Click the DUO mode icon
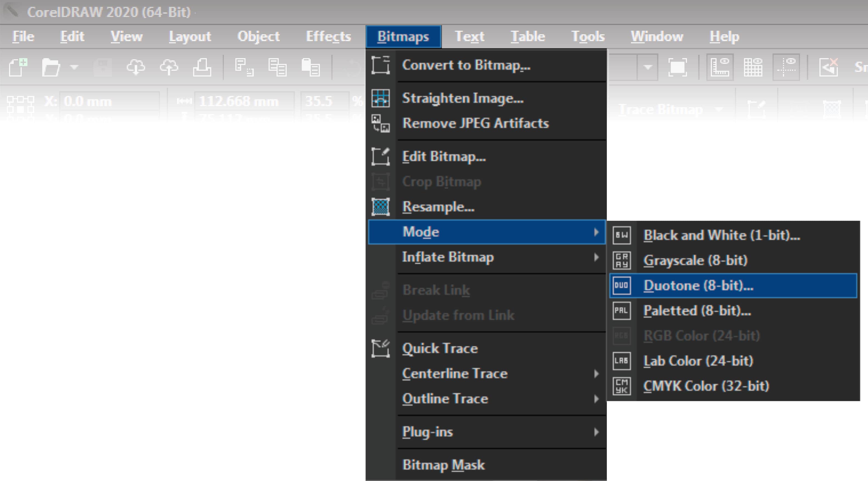 pos(622,286)
